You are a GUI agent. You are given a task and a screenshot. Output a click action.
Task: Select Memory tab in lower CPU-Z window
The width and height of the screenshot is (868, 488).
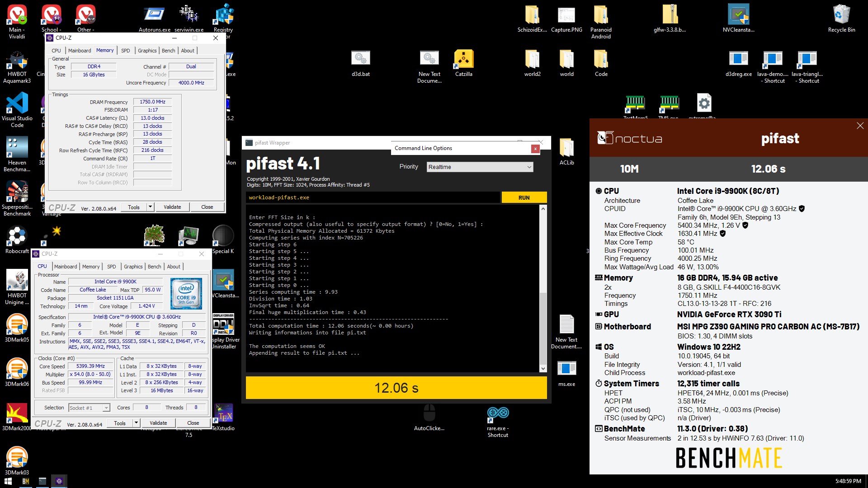(91, 267)
